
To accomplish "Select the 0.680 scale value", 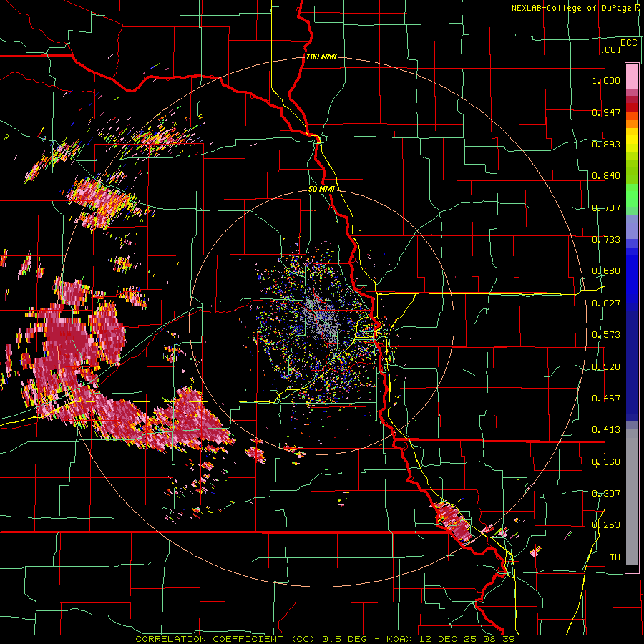I will [606, 270].
